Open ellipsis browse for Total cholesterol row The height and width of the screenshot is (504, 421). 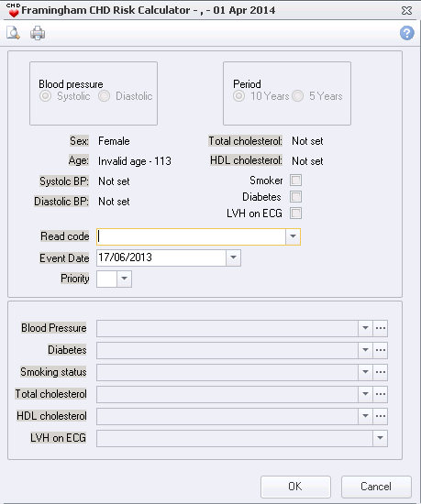point(381,394)
